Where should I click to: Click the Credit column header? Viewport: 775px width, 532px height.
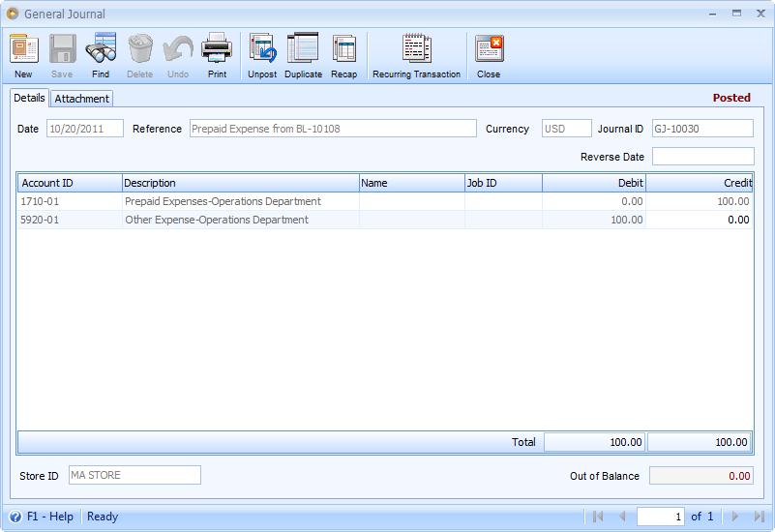(x=700, y=183)
